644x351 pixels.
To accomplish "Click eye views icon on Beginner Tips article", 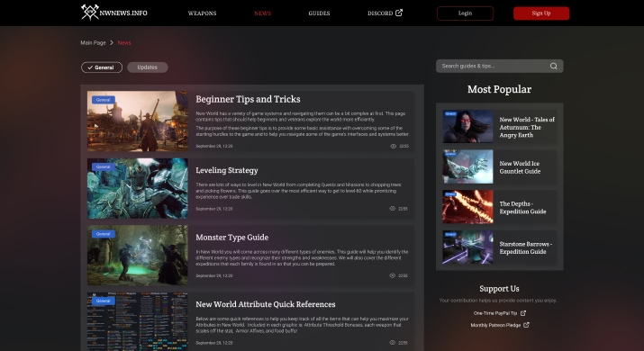I will 393,146.
